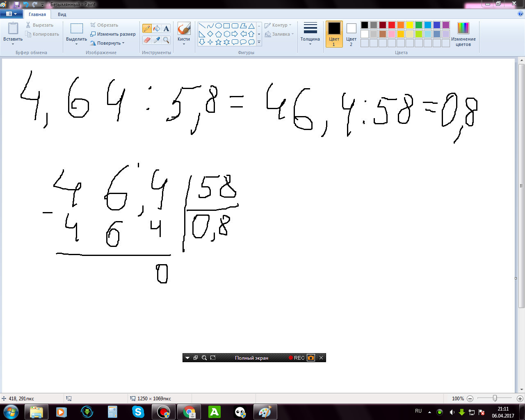
Task: Select the Magnifier tool
Action: [166, 40]
